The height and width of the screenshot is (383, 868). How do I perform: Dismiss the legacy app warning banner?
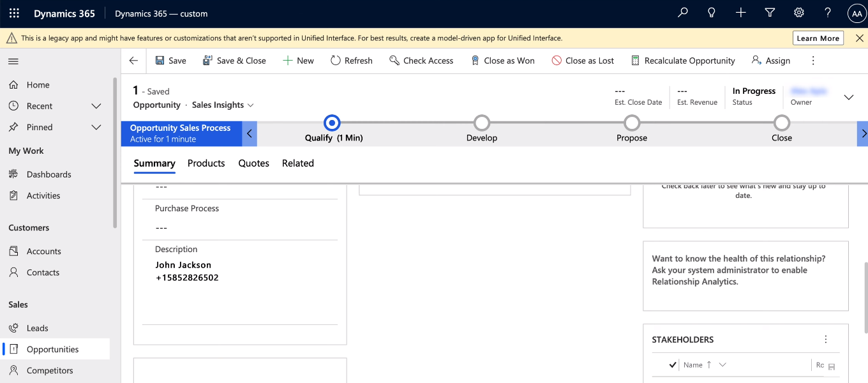click(859, 38)
